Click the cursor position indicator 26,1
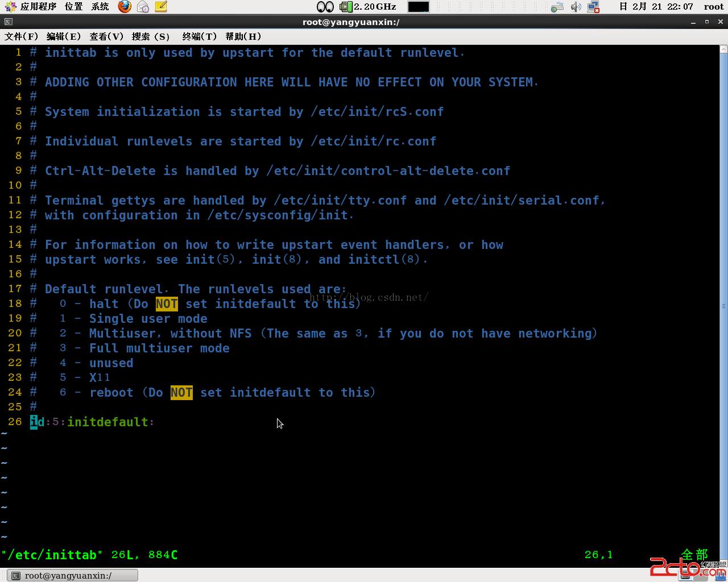Screen dimensions: 728x582 (599, 555)
